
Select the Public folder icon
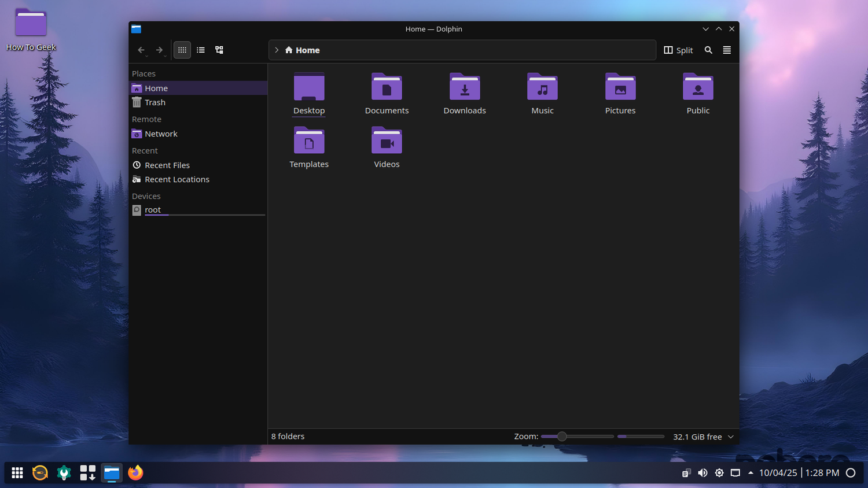pyautogui.click(x=698, y=87)
